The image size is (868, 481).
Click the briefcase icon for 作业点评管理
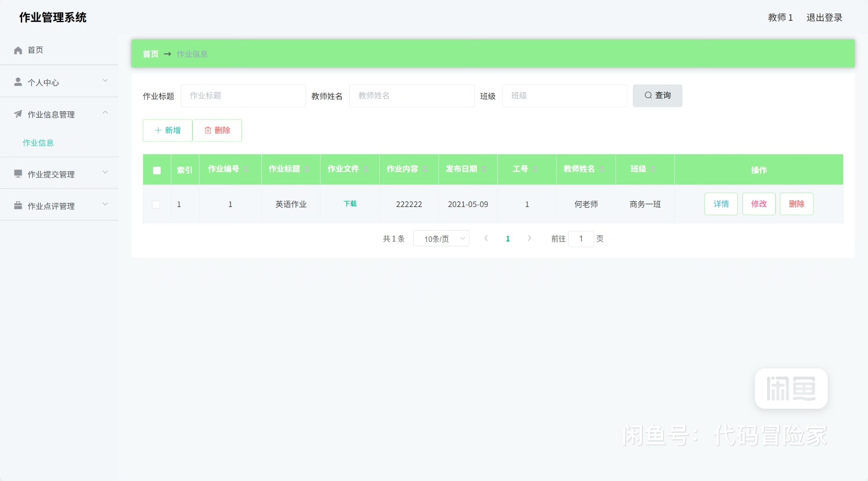(x=18, y=206)
